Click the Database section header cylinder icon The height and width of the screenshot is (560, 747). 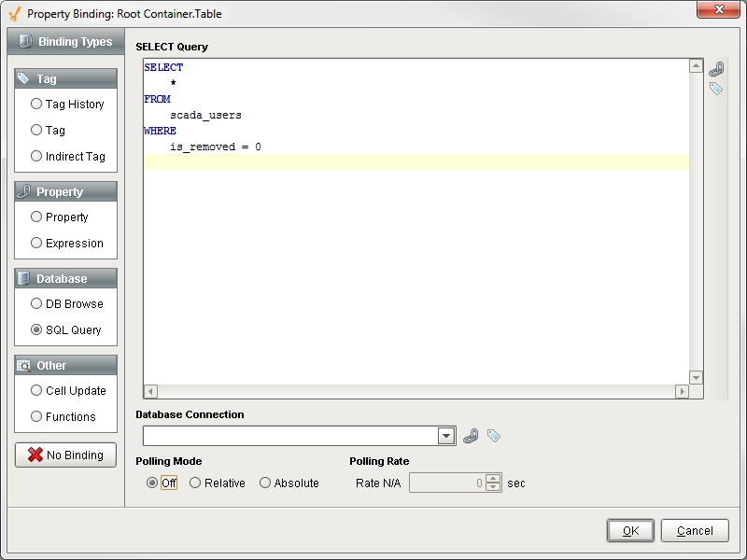[x=23, y=276]
